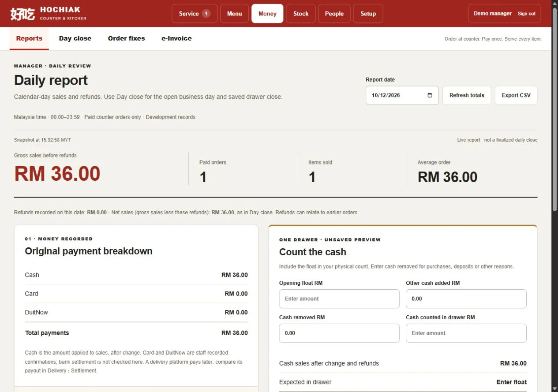558x392 pixels.
Task: Click the Cash row in payment breakdown
Action: (136, 275)
